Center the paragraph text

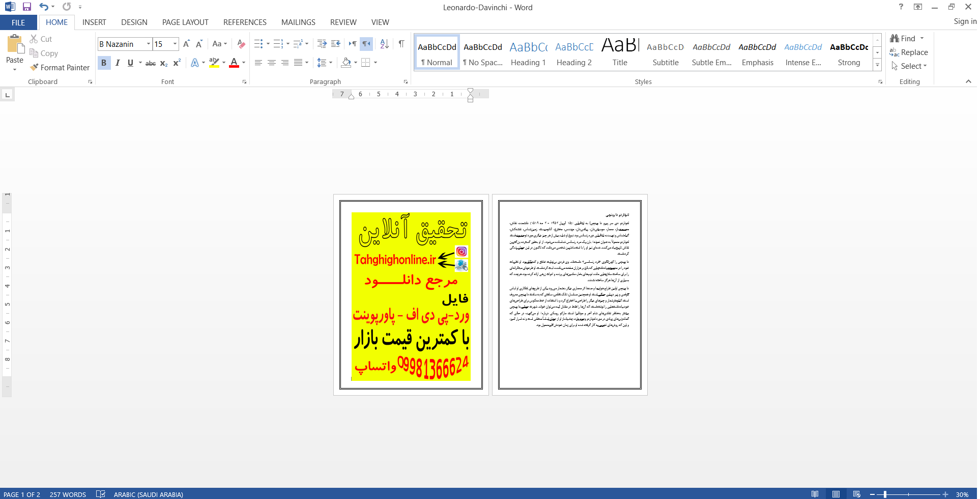(x=272, y=63)
